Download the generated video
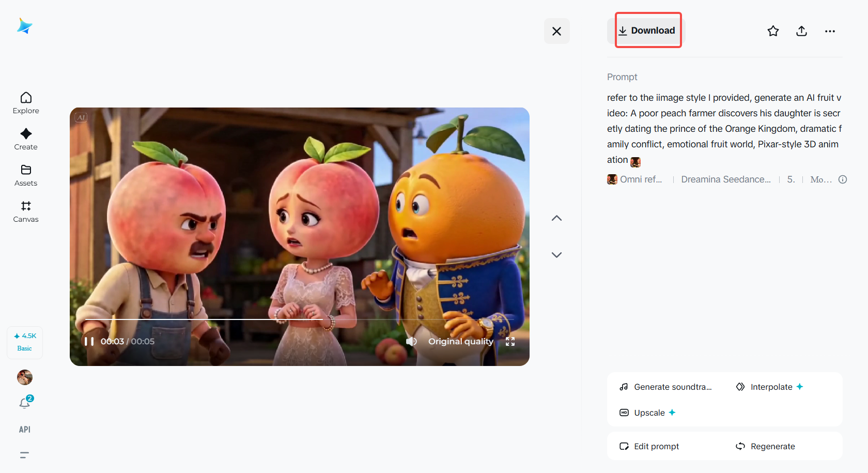This screenshot has height=473, width=868. (x=646, y=30)
